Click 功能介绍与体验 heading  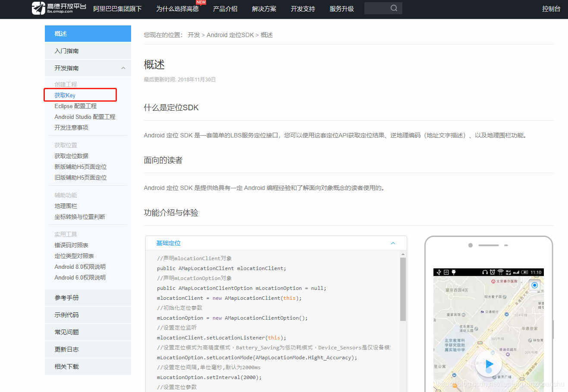pos(171,213)
